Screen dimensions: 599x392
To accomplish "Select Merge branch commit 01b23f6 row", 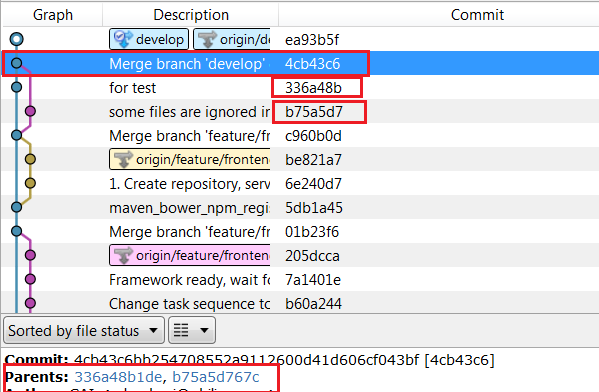I will [300, 232].
